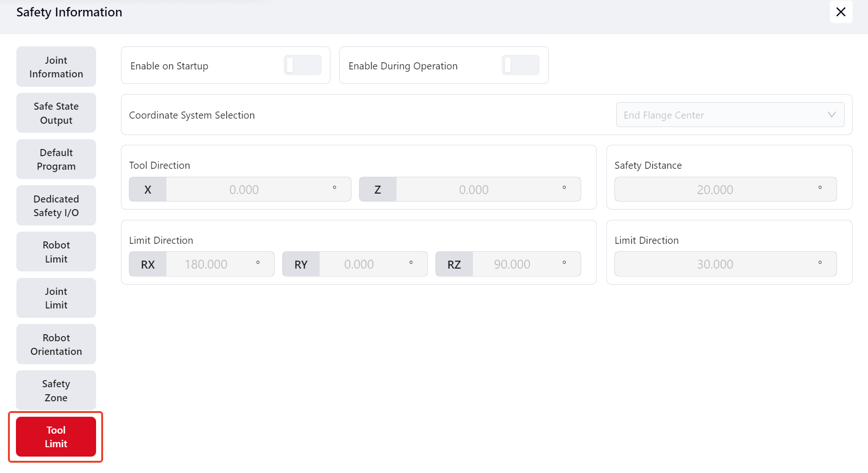Open the Coordinate System Selection dropdown

(x=729, y=115)
